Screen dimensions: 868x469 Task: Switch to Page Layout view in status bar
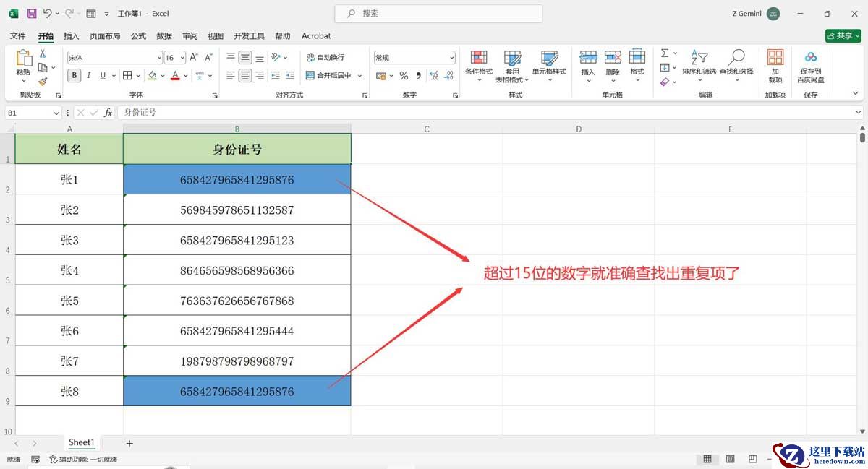(x=730, y=459)
